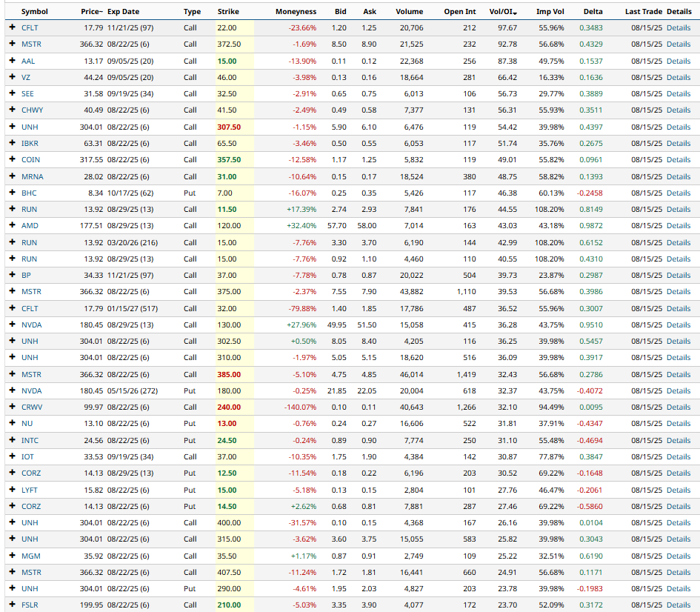
Task: Sort by Vol/OI column header
Action: 503,12
